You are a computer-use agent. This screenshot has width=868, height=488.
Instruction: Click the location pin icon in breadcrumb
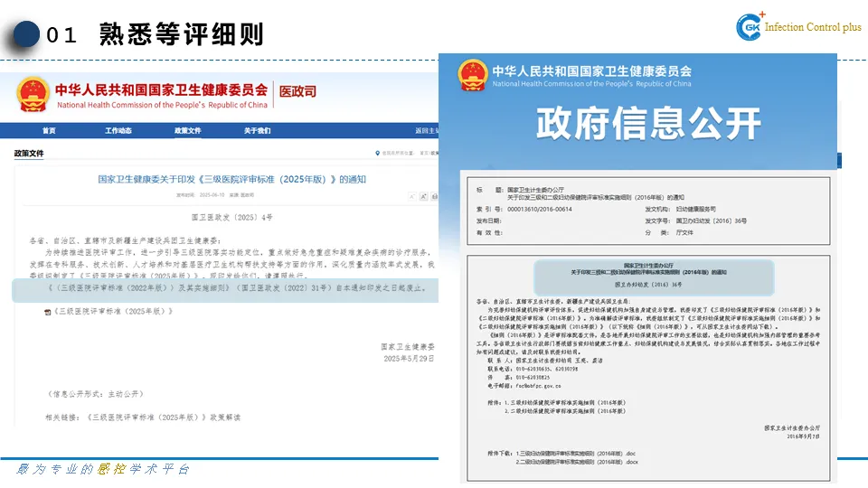[378, 154]
